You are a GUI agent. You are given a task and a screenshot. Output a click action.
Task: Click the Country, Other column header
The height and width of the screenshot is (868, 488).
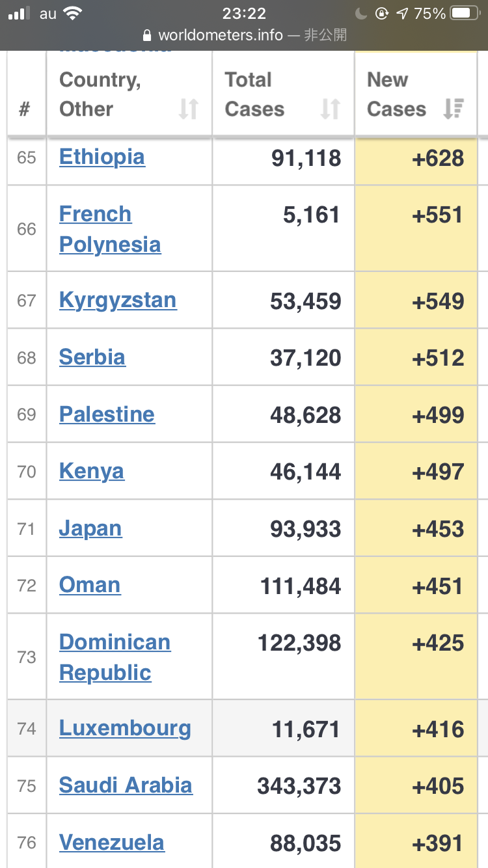(129, 94)
